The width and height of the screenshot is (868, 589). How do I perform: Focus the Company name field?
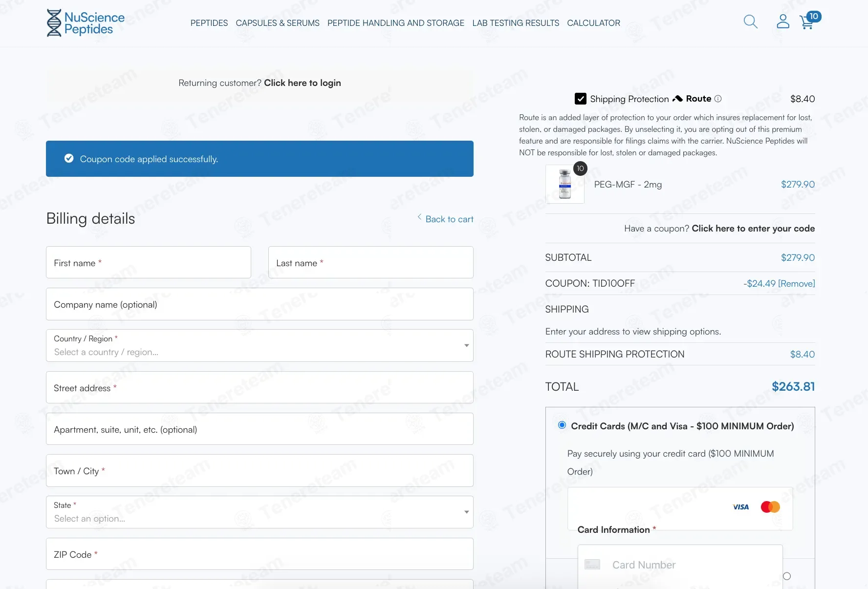(x=260, y=304)
